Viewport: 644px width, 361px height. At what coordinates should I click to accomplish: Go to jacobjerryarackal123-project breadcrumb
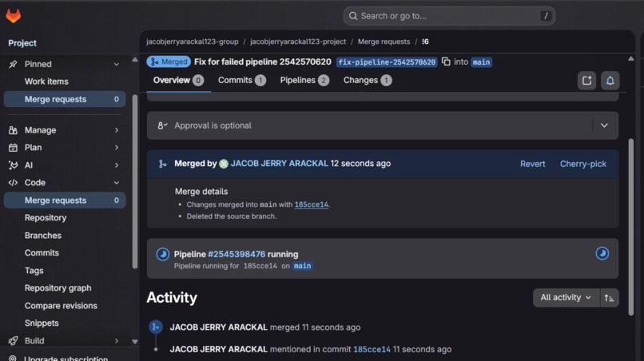[298, 42]
